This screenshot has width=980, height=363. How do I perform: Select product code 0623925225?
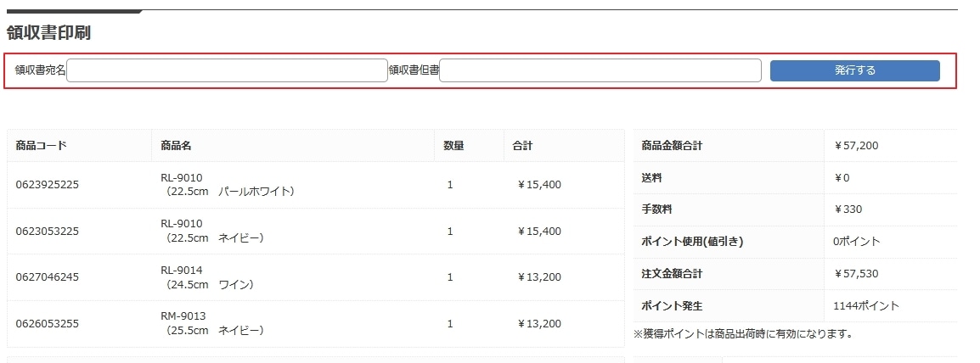pos(48,185)
